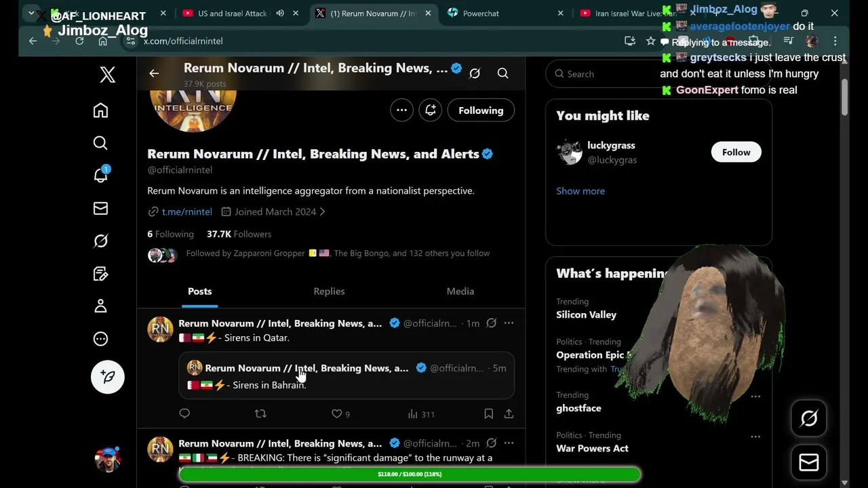
Task: Click the white Post compose button
Action: point(108,377)
